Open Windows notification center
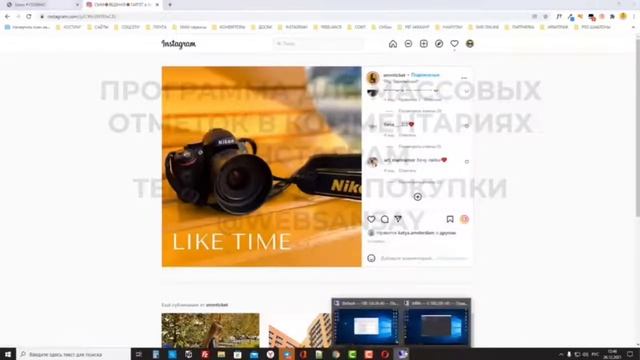Viewport: 640px width, 360px height. [x=630, y=354]
